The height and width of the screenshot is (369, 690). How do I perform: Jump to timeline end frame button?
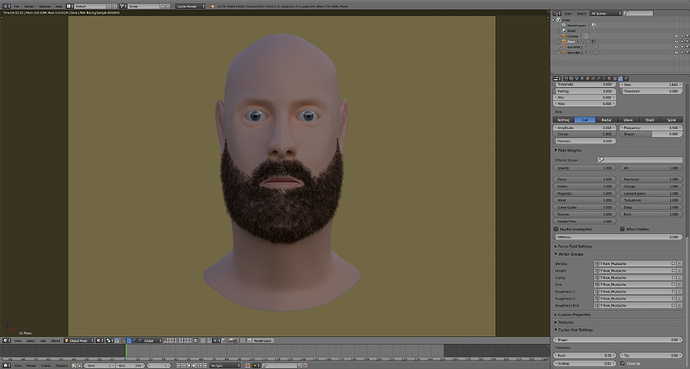pyautogui.click(x=205, y=365)
